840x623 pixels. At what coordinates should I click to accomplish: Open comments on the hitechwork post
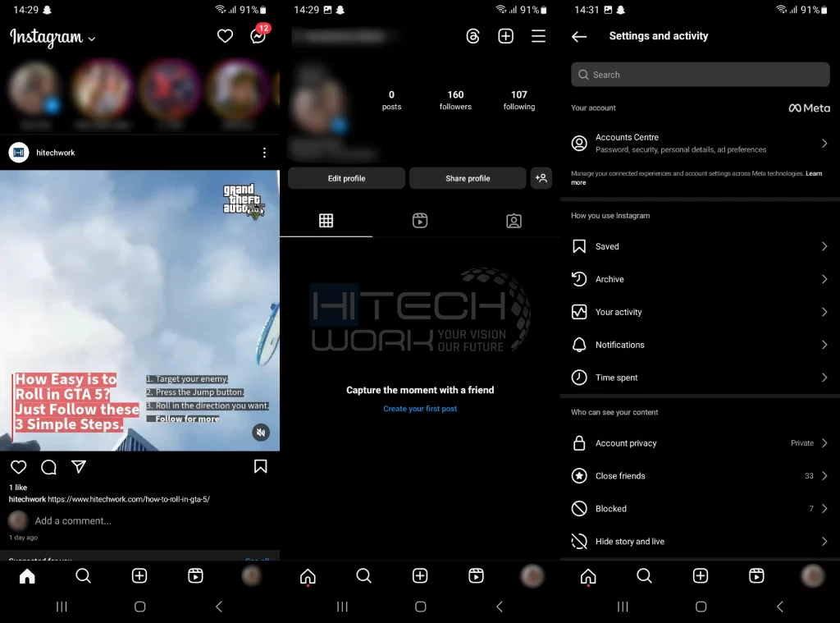pyautogui.click(x=48, y=467)
